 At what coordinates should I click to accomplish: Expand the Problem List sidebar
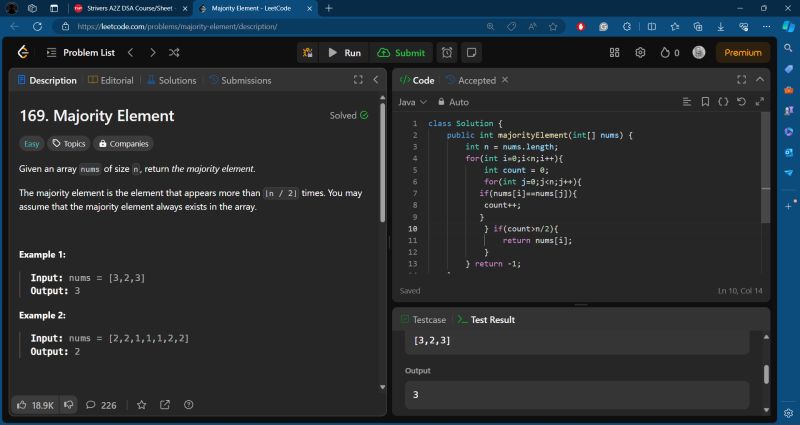[80, 52]
